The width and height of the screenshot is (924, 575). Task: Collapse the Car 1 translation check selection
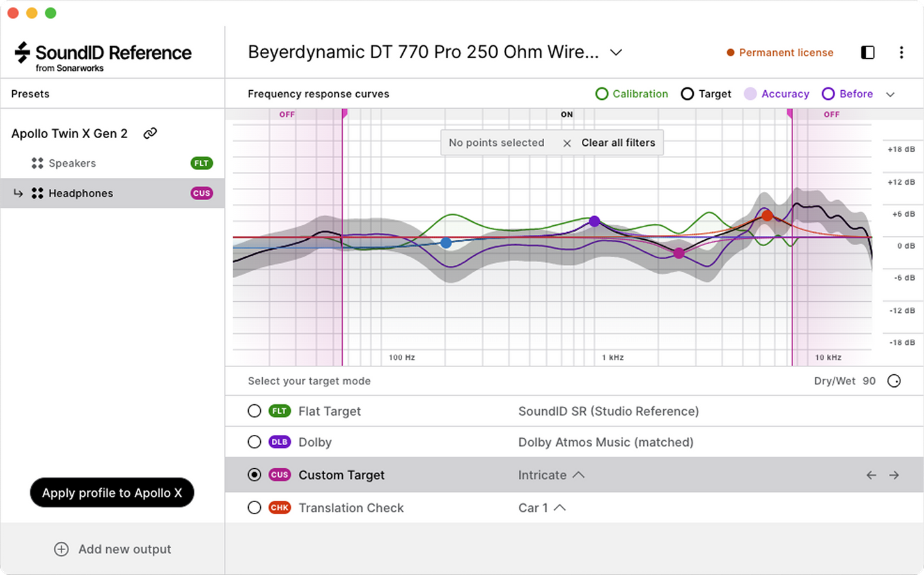click(561, 507)
